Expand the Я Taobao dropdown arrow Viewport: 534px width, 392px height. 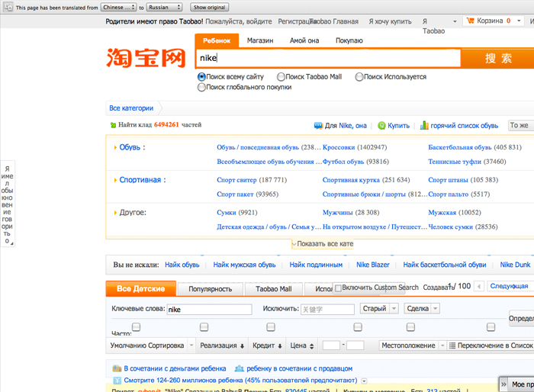click(x=455, y=21)
